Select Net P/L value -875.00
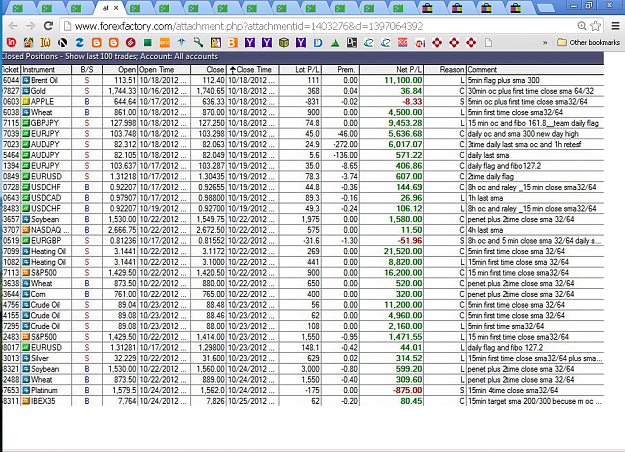 pyautogui.click(x=407, y=391)
